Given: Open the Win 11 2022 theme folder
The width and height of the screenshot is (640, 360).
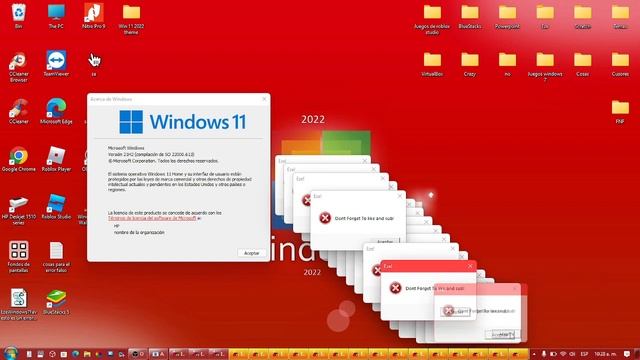Looking at the screenshot, I should point(131,19).
